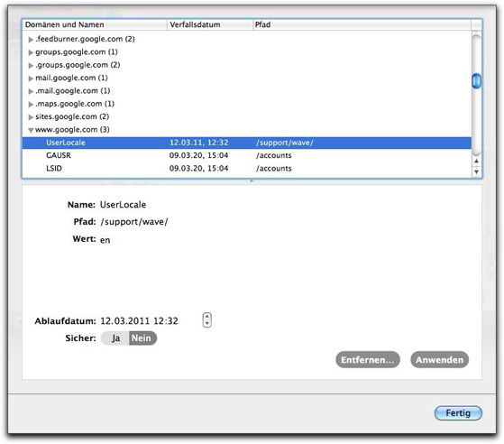Select the LSID cookie
Viewport: 504px width, 444px height.
tap(246, 168)
